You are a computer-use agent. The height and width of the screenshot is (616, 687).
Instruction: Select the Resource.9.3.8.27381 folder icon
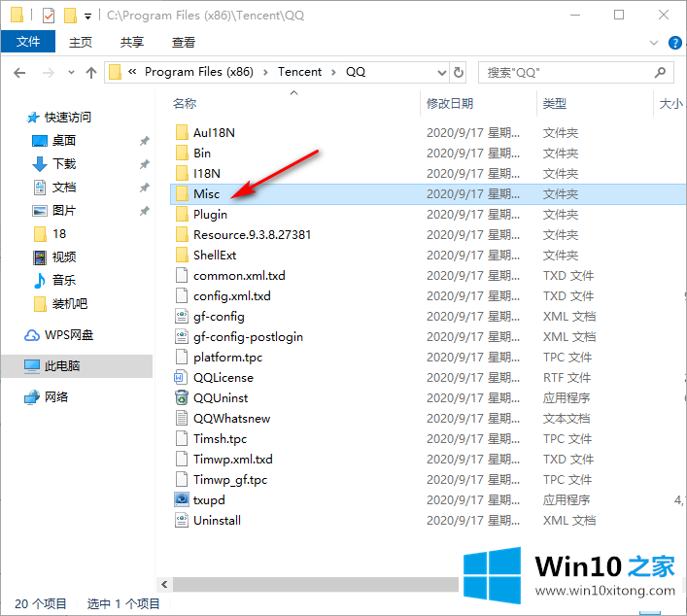[x=182, y=234]
